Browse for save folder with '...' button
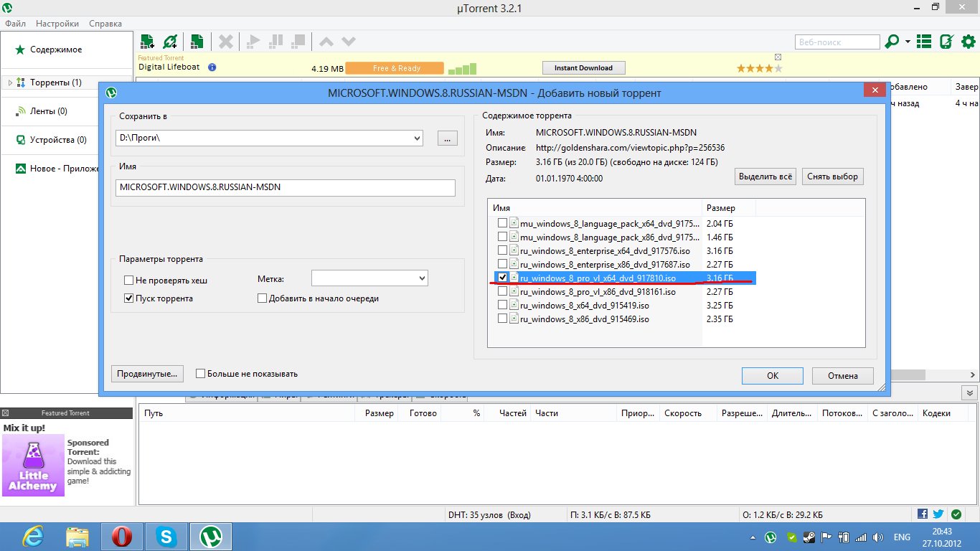The image size is (980, 551). coord(447,138)
